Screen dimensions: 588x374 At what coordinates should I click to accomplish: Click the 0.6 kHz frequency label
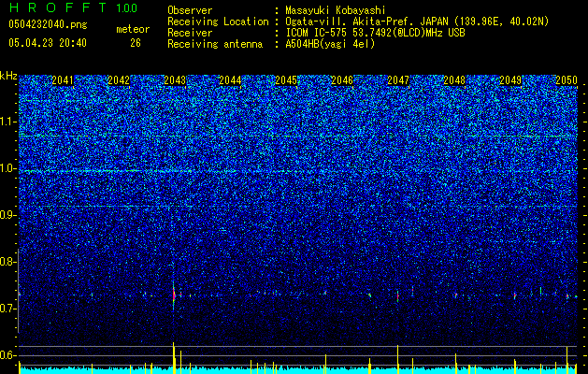click(7, 355)
